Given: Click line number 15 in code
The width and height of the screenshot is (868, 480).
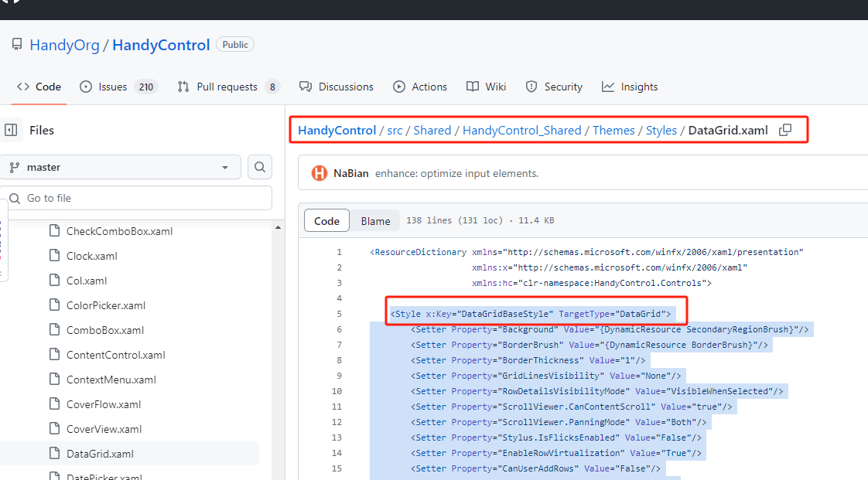Looking at the screenshot, I should 337,468.
